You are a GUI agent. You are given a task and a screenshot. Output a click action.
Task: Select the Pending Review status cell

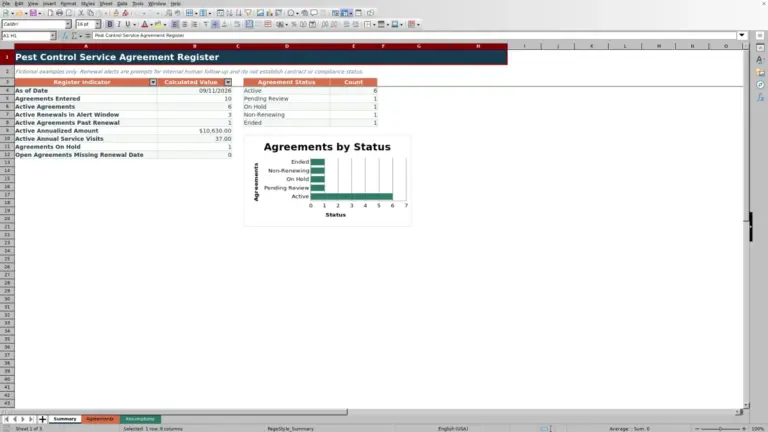pyautogui.click(x=287, y=98)
